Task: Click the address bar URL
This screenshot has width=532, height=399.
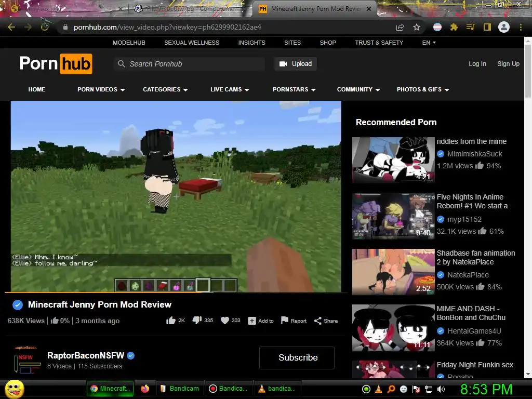Action: (x=168, y=27)
